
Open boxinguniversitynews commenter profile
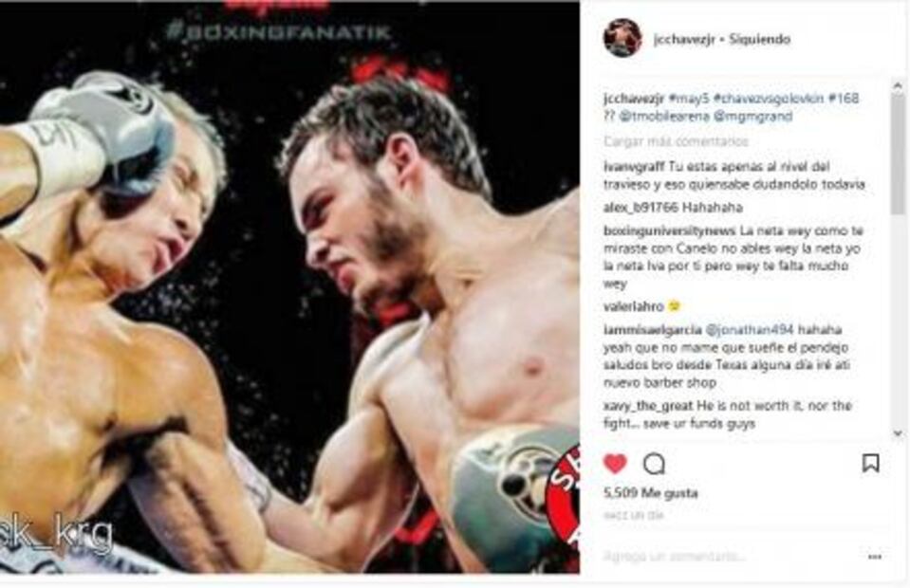[x=669, y=230]
